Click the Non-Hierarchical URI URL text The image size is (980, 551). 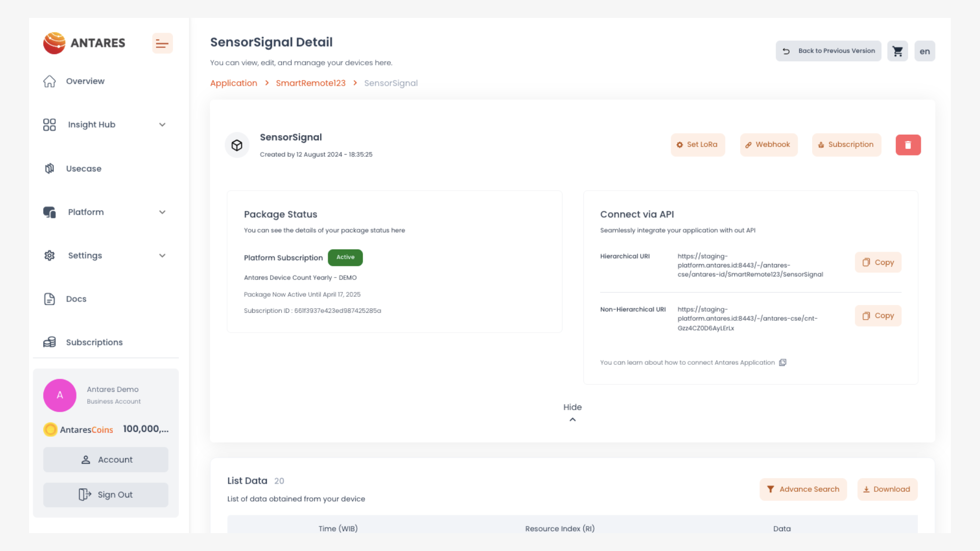(748, 319)
